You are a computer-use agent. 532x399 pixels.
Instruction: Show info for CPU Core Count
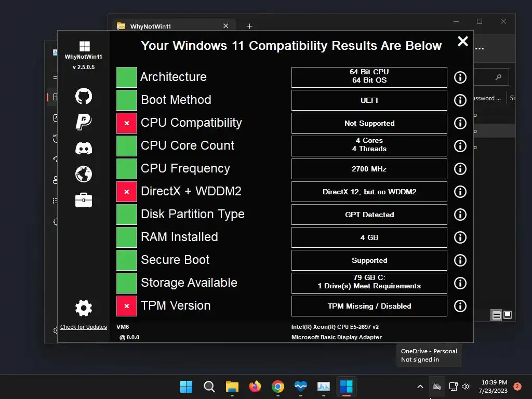pyautogui.click(x=460, y=146)
